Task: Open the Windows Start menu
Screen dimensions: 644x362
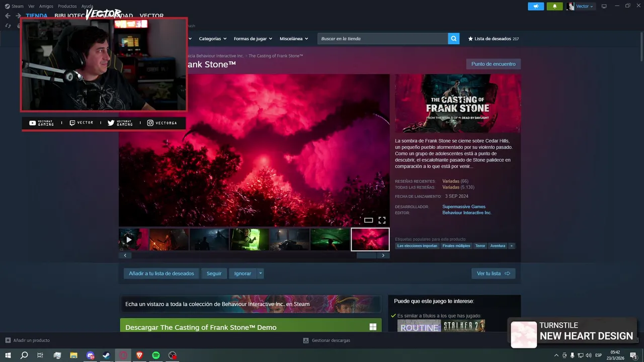Action: pyautogui.click(x=8, y=355)
